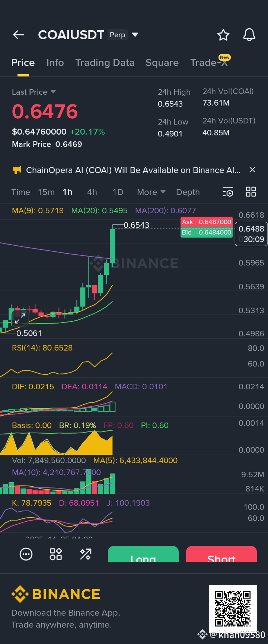
Task: Tap the +20.17% change value
Action: [x=87, y=132]
